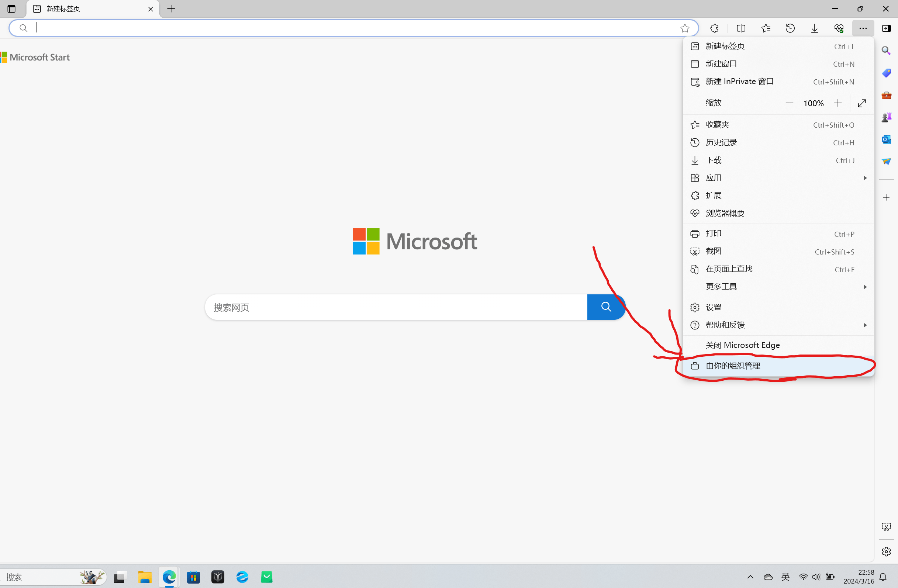Expand the 应用 submenu

point(778,178)
